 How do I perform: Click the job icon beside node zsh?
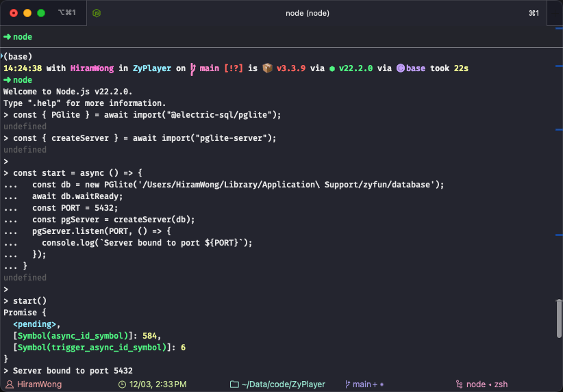(x=459, y=384)
